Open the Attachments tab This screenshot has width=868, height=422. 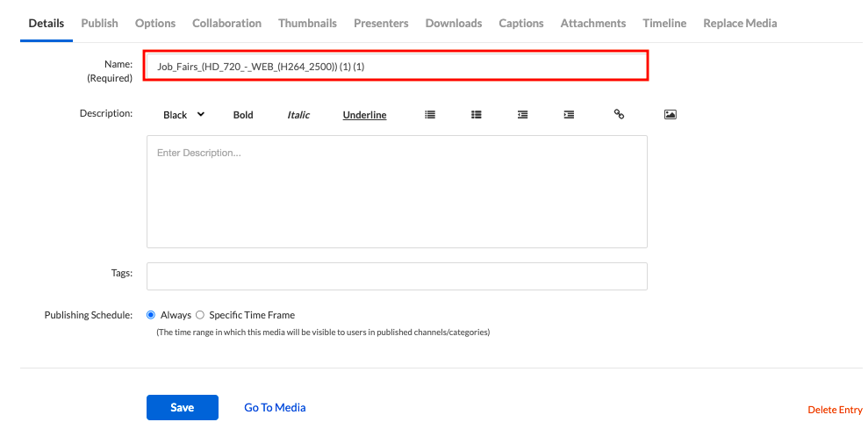click(x=593, y=23)
